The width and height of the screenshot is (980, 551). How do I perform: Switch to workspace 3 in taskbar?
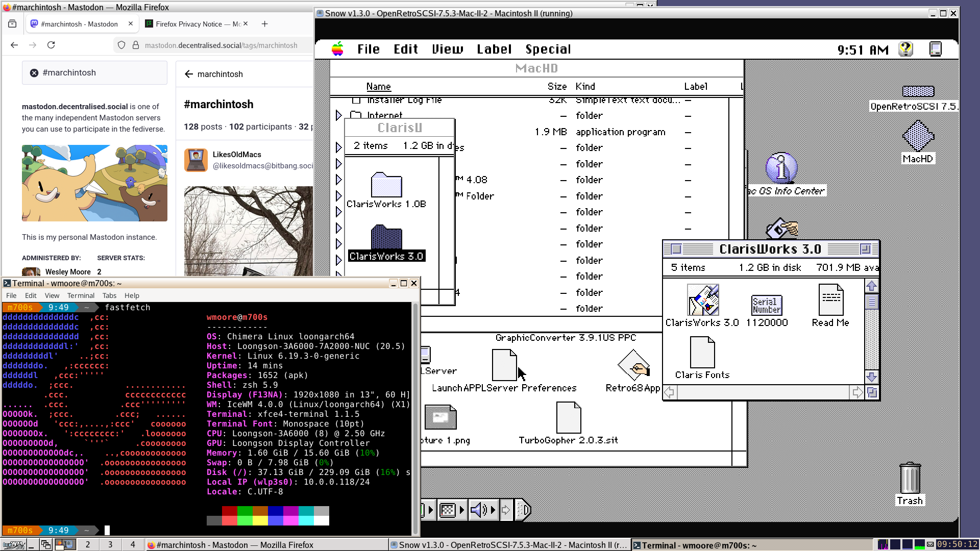[x=110, y=544]
